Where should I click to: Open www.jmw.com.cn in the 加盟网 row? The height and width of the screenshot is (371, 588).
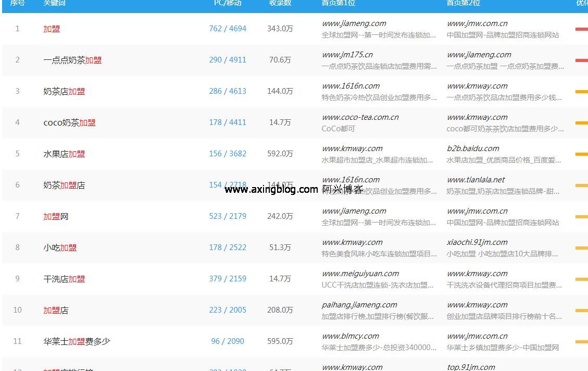[477, 211]
